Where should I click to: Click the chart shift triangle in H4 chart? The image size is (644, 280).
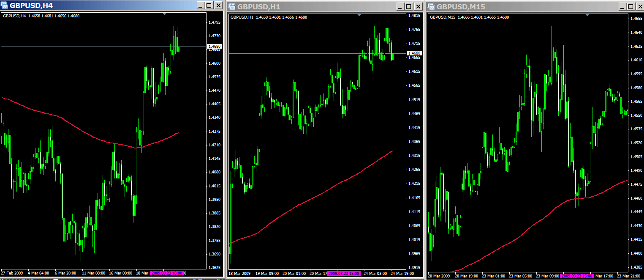165,14
